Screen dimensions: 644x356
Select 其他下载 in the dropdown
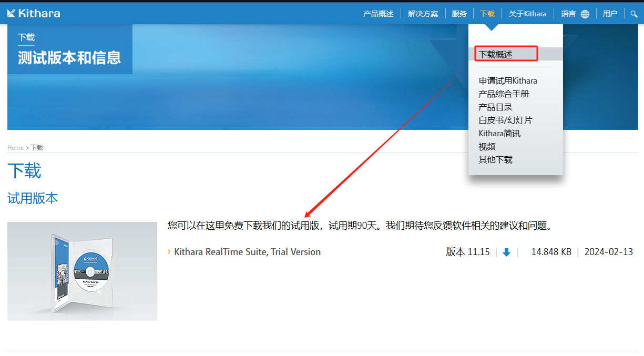point(495,160)
